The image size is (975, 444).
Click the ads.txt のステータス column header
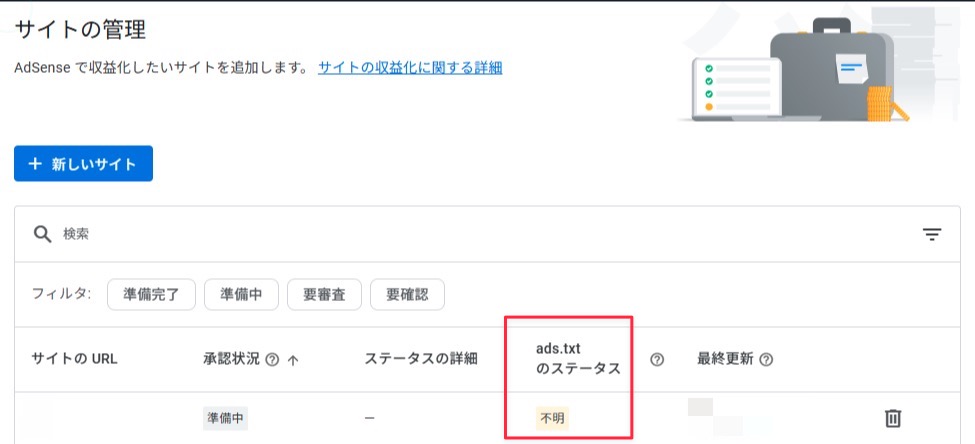[578, 359]
